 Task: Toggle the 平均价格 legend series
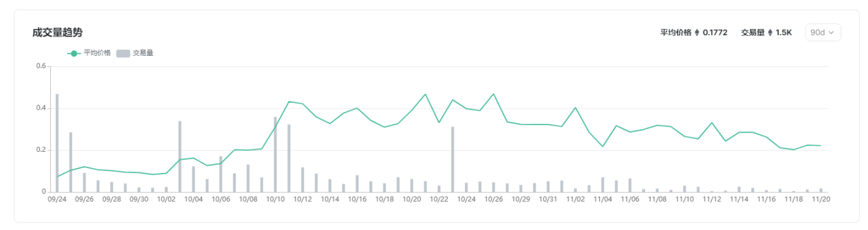(x=89, y=53)
